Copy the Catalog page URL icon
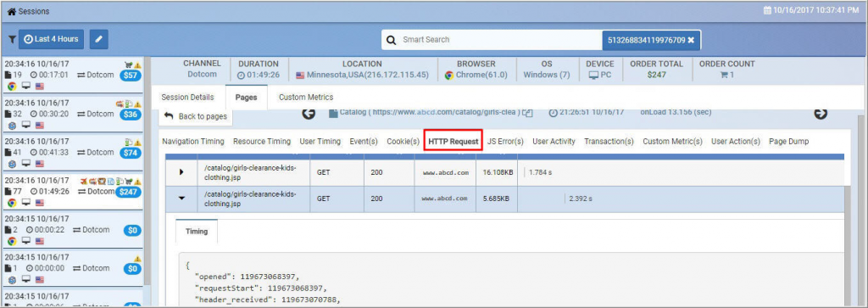This screenshot has width=868, height=308. pos(528,113)
